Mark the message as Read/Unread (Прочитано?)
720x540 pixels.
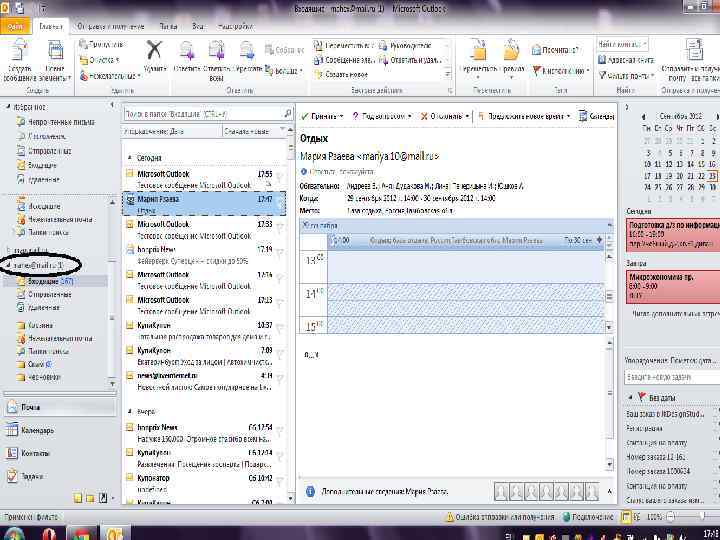click(556, 50)
